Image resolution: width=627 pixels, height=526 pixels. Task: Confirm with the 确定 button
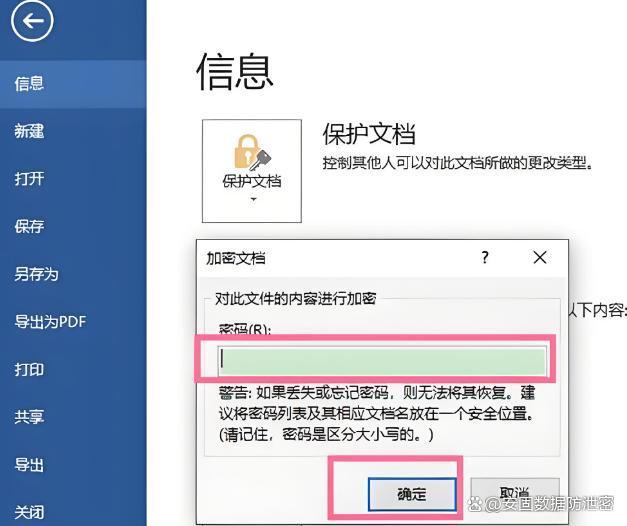[412, 494]
